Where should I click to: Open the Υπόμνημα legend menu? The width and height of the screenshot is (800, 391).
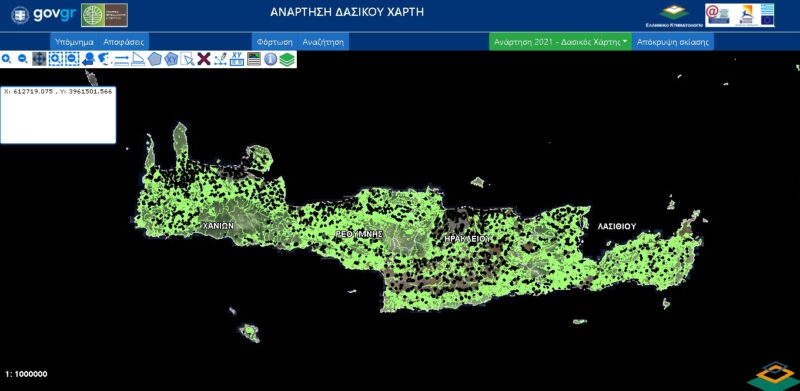73,41
